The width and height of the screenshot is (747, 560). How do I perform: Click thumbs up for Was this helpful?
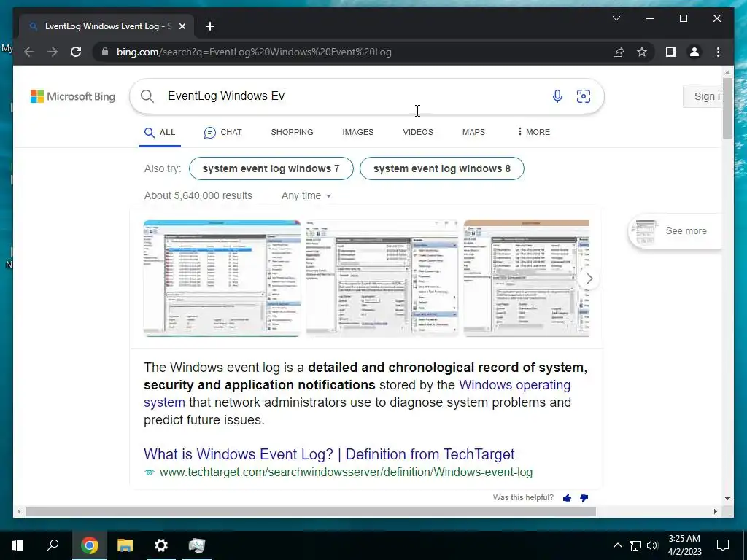click(x=567, y=498)
